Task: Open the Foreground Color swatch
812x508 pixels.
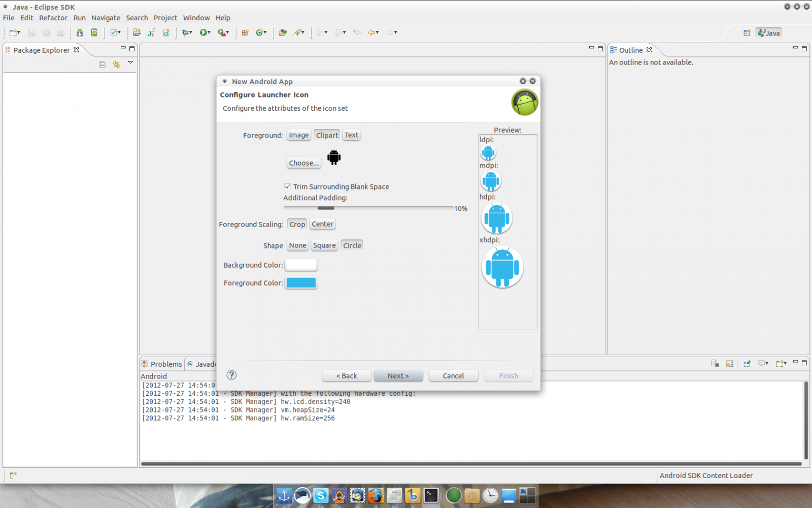Action: click(x=301, y=283)
